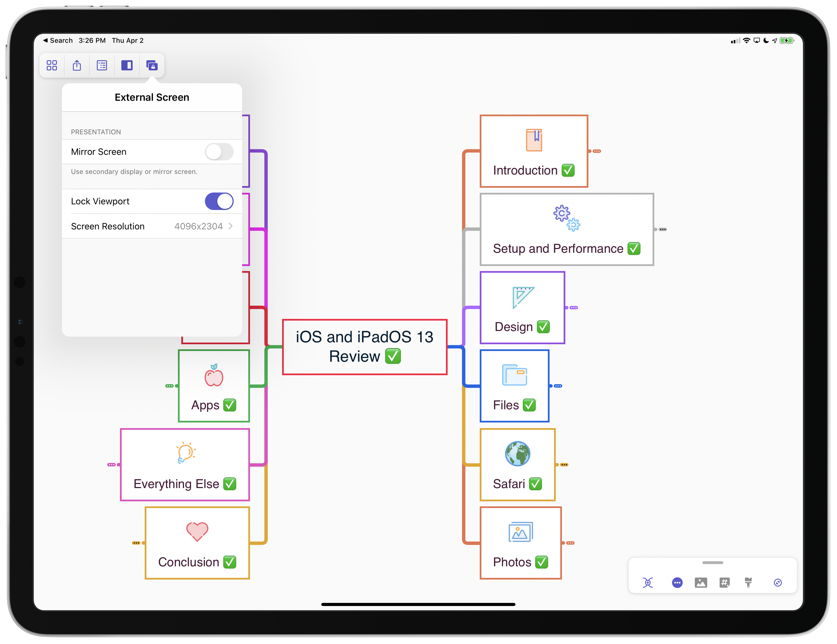Image resolution: width=837 pixels, height=644 pixels.
Task: Toggle the sidebar panel icon
Action: [127, 66]
